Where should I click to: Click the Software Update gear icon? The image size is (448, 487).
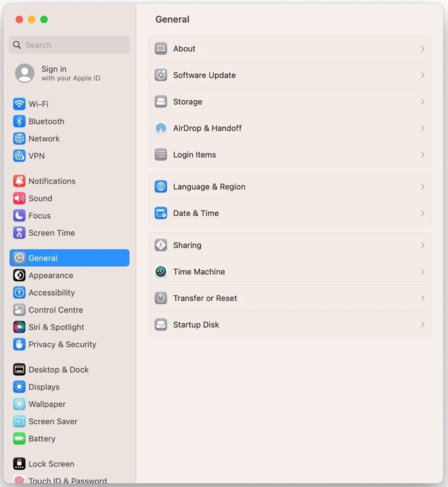(161, 75)
